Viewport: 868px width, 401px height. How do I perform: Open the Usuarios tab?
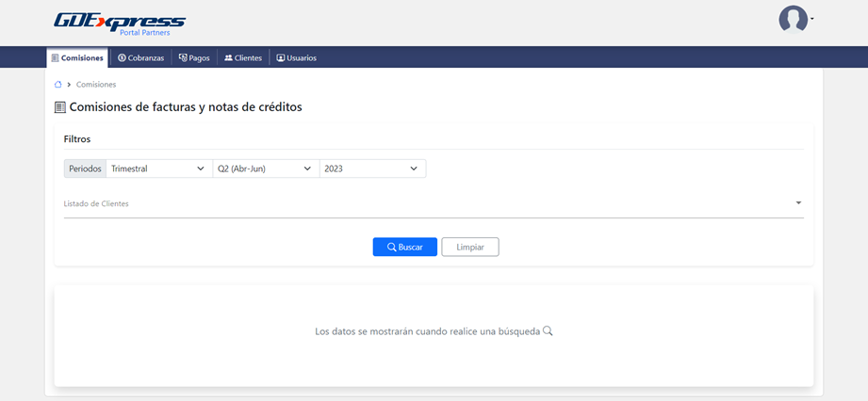coord(296,57)
